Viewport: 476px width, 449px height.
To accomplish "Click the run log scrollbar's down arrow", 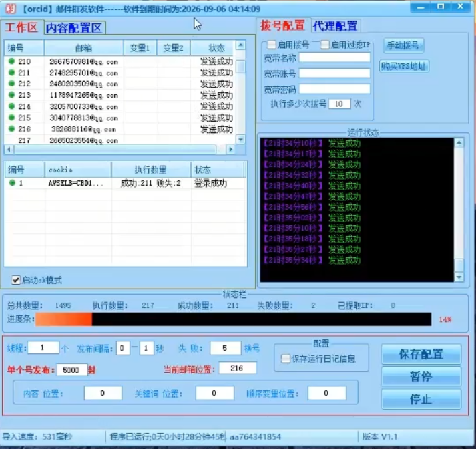I will (459, 277).
